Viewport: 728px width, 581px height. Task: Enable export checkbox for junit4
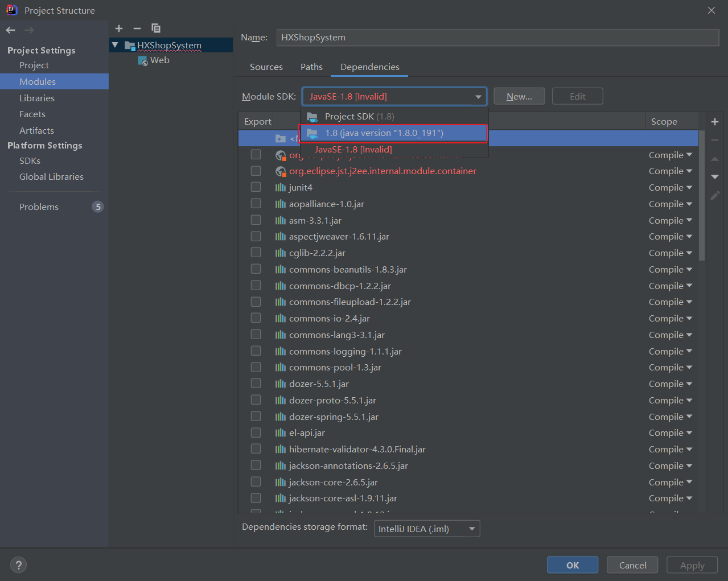coord(256,187)
